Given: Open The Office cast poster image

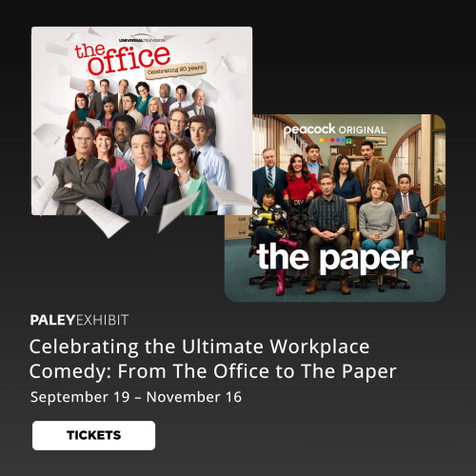Looking at the screenshot, I should point(142,121).
